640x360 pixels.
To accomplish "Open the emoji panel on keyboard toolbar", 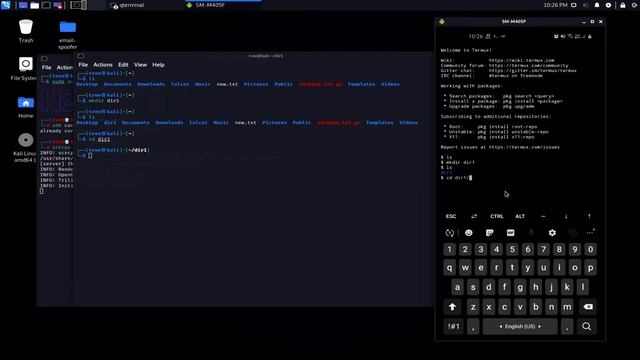I will click(x=469, y=233).
